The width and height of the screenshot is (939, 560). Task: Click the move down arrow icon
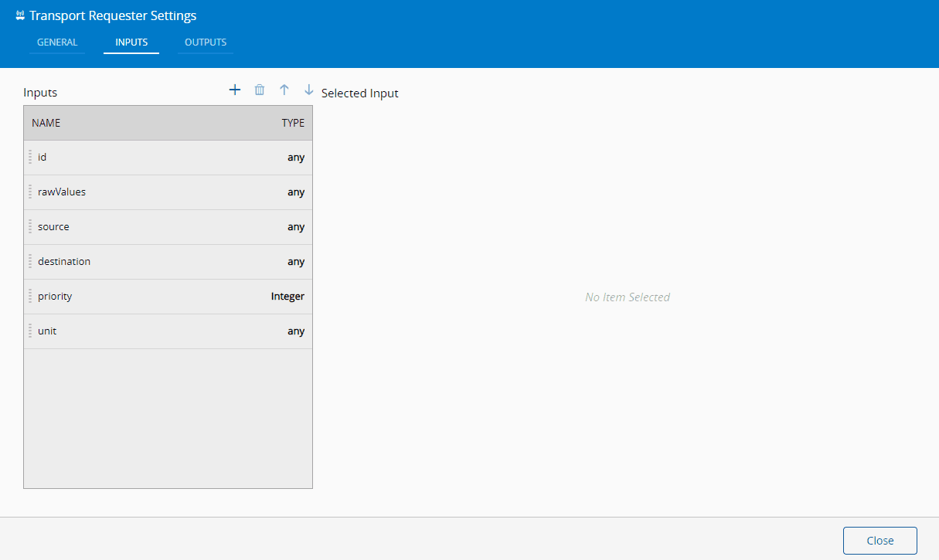pos(309,90)
